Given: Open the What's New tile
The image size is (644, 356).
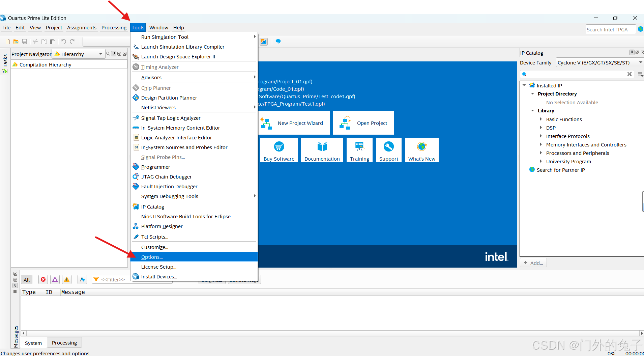Looking at the screenshot, I should (422, 150).
